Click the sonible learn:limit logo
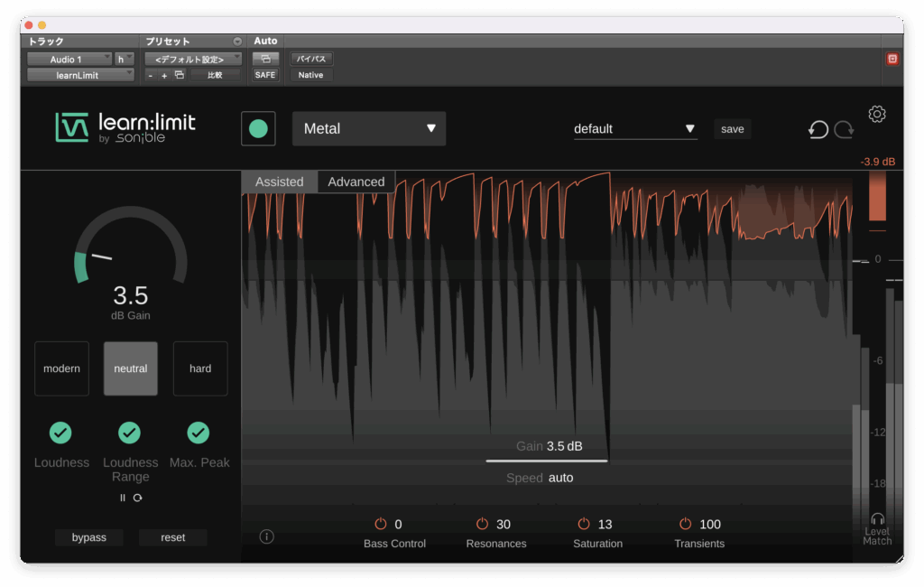 (x=125, y=128)
